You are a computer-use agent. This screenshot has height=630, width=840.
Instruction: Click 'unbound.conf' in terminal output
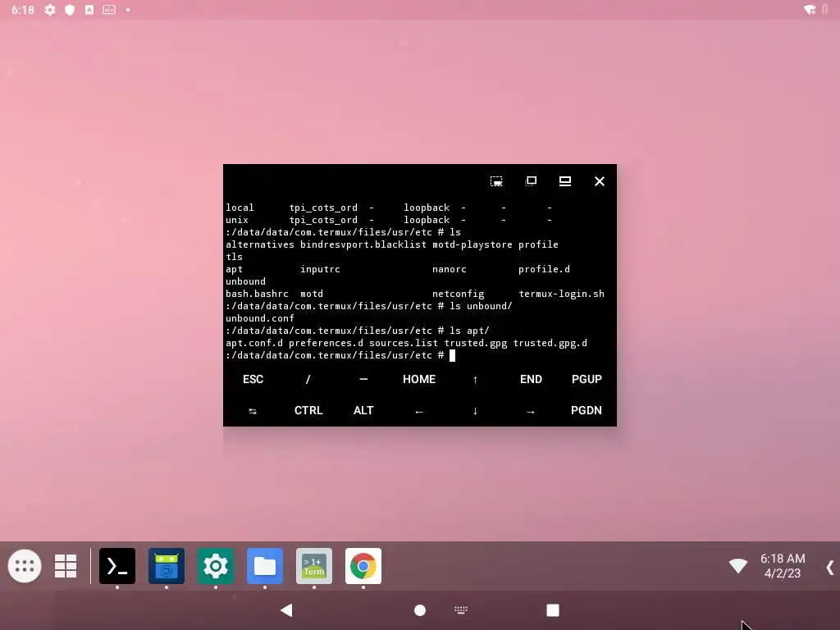coord(260,318)
